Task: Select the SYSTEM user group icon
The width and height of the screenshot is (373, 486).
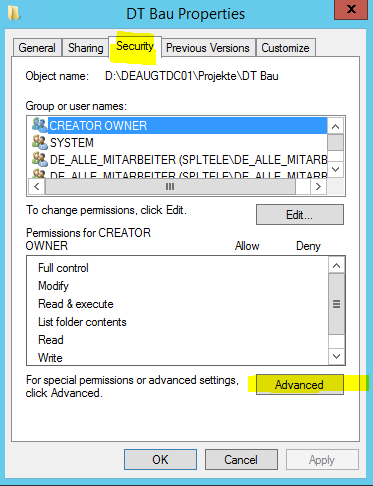Action: pos(40,142)
